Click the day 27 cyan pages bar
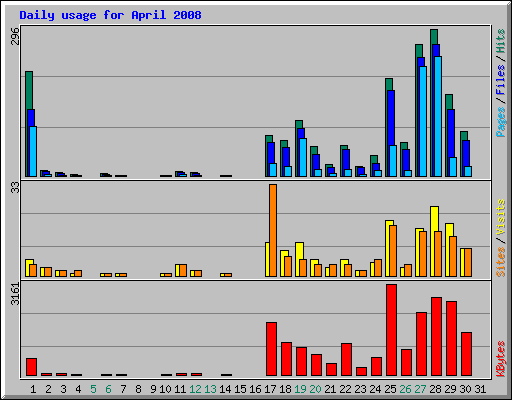This screenshot has width=512, height=400. point(423,121)
